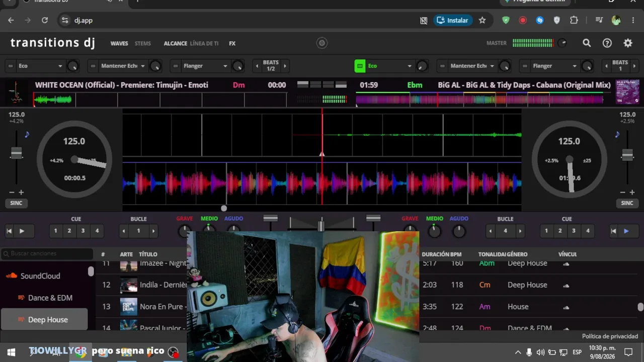Screen dimensions: 644x362
Task: Enable the left deck Eco effect
Action: click(x=11, y=66)
